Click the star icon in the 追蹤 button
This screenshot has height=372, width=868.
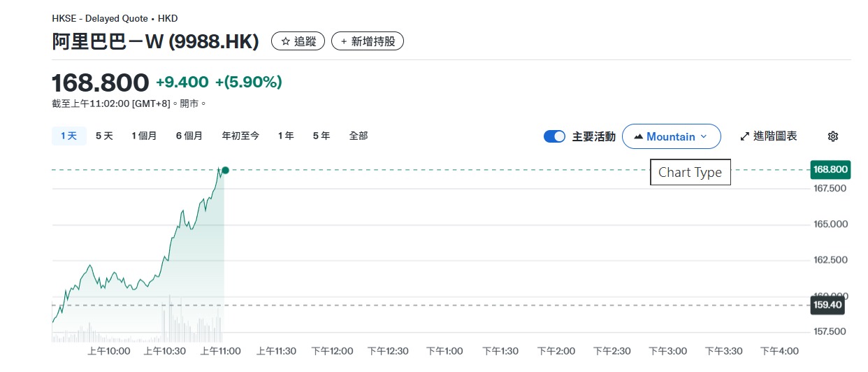[285, 41]
